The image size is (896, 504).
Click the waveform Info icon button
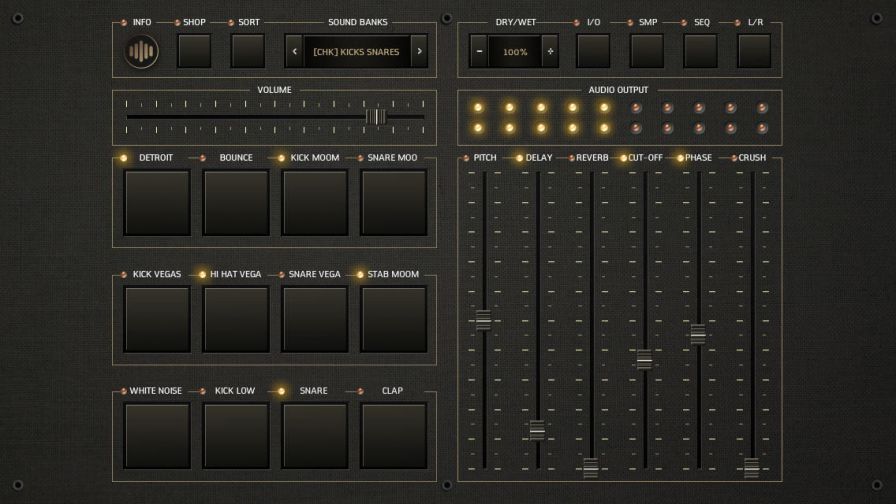(142, 52)
